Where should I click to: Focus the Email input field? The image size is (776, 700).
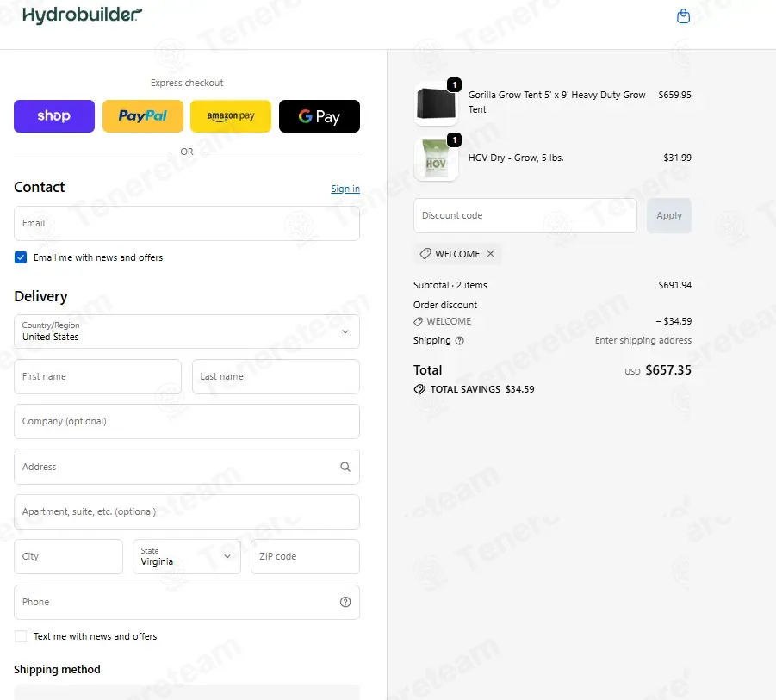187,224
